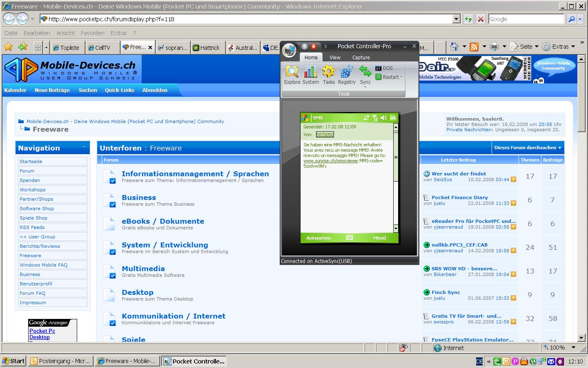This screenshot has width=588, height=368.
Task: Open the Explore tool in Pocket Controller
Action: (x=292, y=75)
